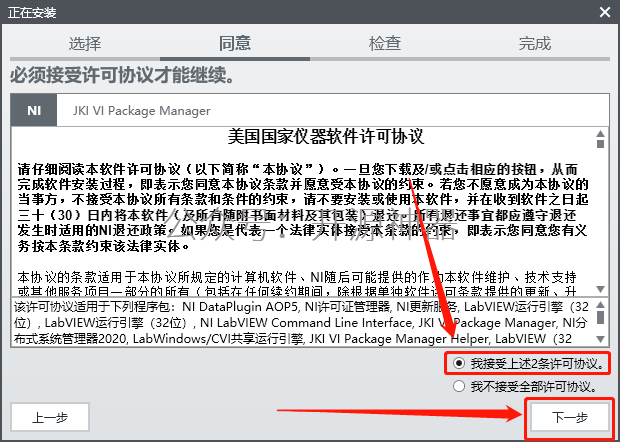This screenshot has height=442, width=620.
Task: Select the 完成 step tab
Action: coord(535,43)
